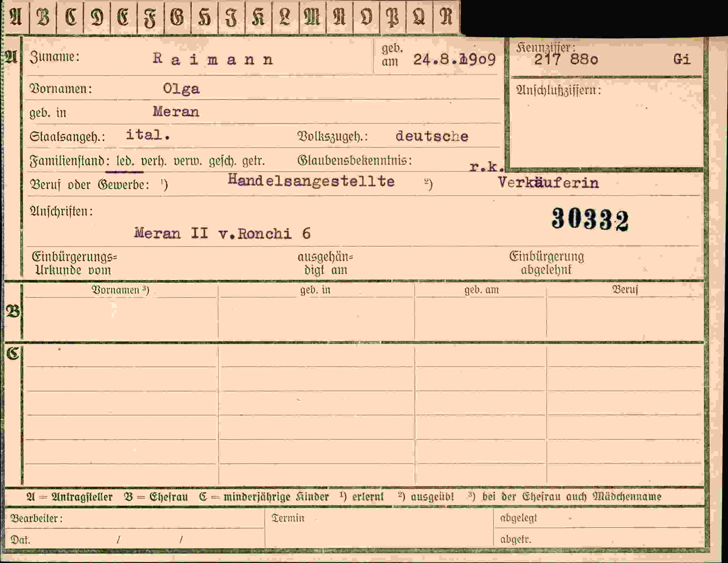The height and width of the screenshot is (563, 728).
Task: Click the 'Beruf' column header in section B
Action: coord(625,290)
